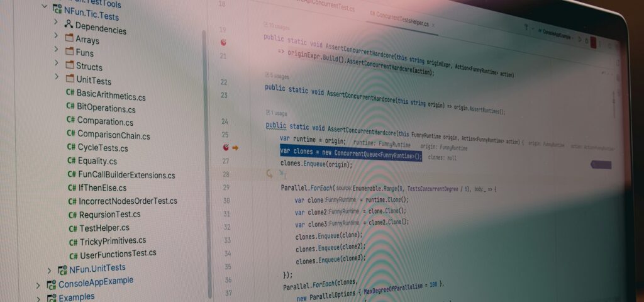Click the More actions icon after Stop

(601, 43)
